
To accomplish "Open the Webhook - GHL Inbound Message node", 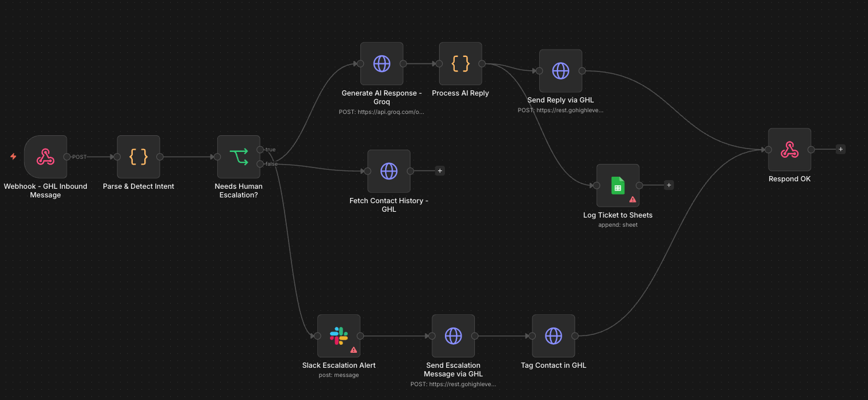I will point(46,157).
